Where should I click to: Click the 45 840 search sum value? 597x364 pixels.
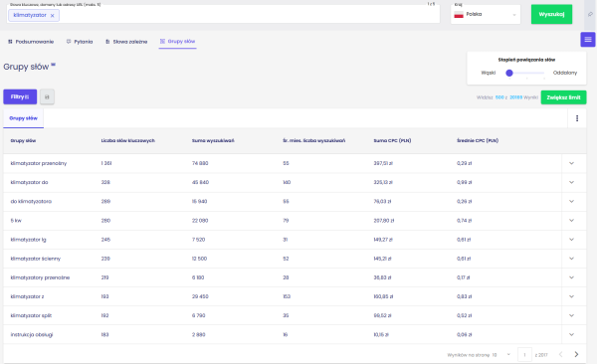(200, 182)
